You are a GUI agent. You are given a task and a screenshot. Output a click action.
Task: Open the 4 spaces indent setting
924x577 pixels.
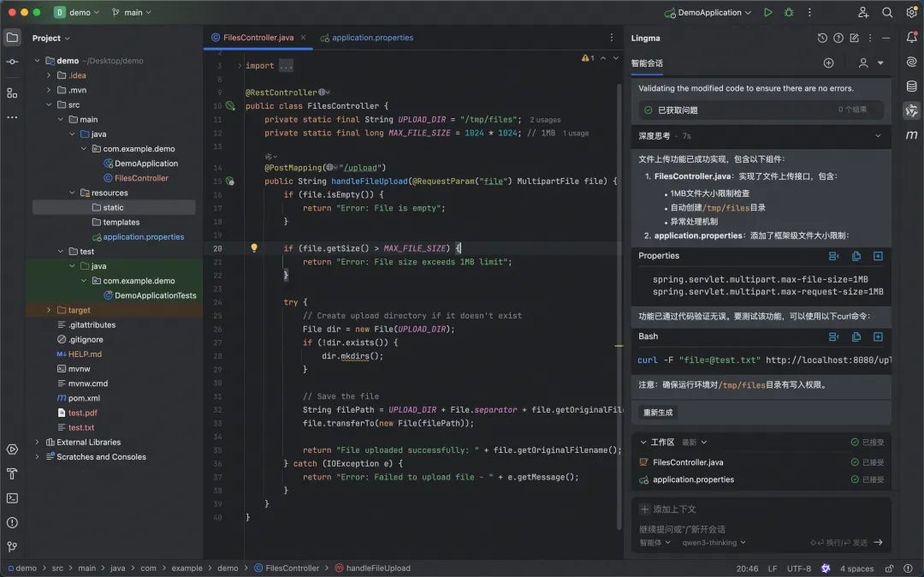click(x=856, y=568)
